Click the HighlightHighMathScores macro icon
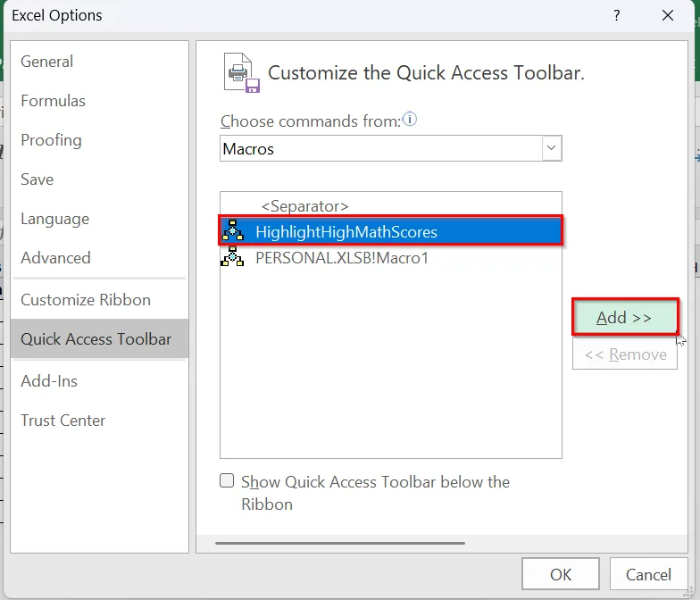 (x=232, y=230)
